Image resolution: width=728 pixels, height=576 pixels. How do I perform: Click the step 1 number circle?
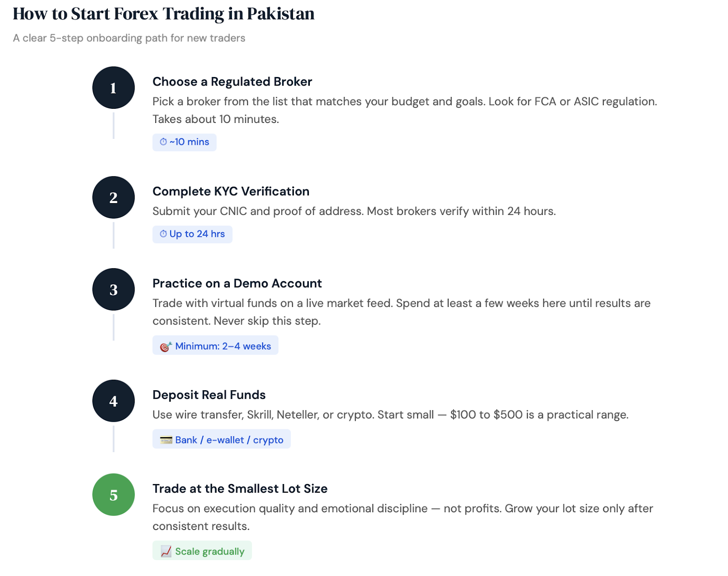coord(113,87)
